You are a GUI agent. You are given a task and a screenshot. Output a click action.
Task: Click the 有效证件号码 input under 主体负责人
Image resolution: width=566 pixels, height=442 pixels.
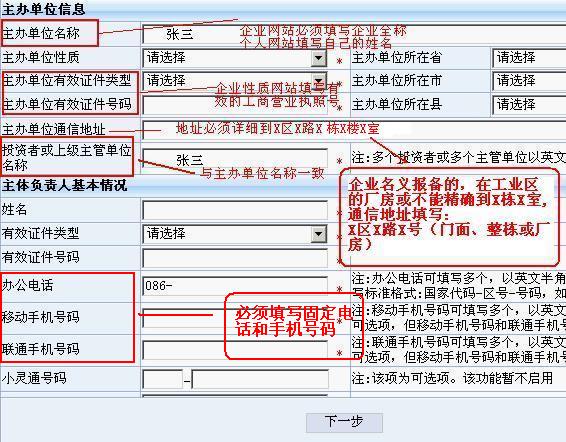pyautogui.click(x=235, y=258)
